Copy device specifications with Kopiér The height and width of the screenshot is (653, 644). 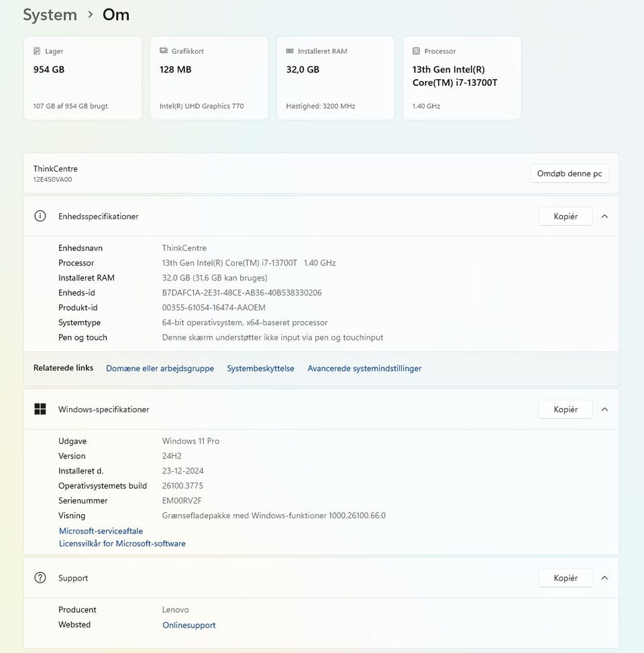(x=565, y=216)
